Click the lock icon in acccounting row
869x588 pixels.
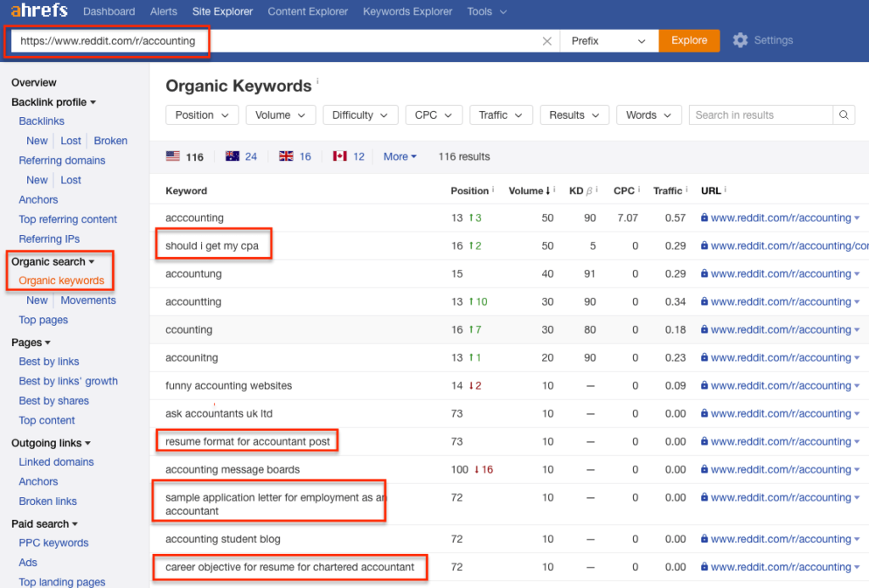tap(704, 217)
